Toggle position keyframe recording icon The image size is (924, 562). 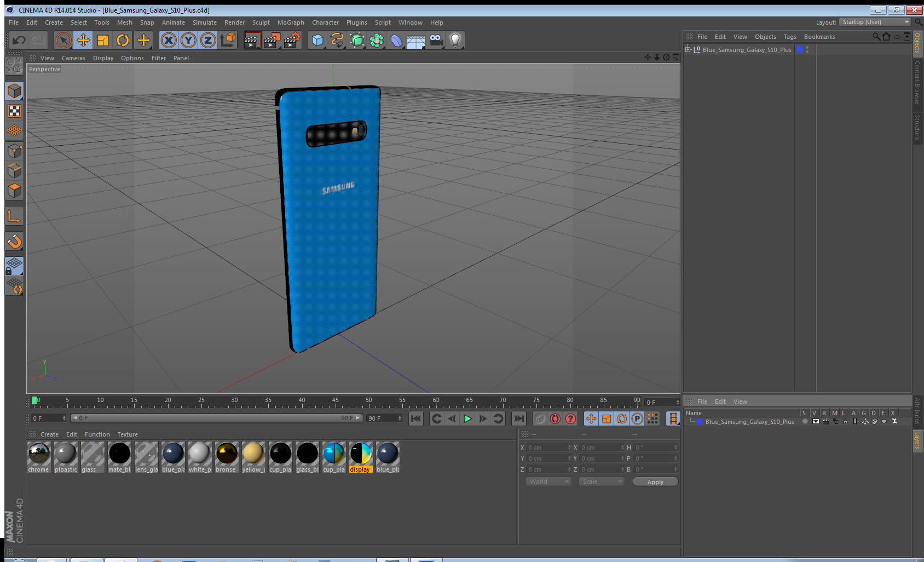click(591, 418)
